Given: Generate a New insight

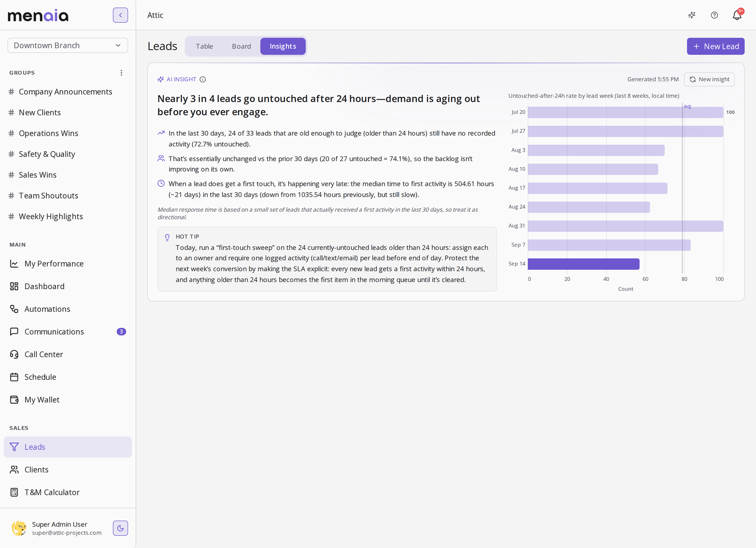Looking at the screenshot, I should click(709, 79).
